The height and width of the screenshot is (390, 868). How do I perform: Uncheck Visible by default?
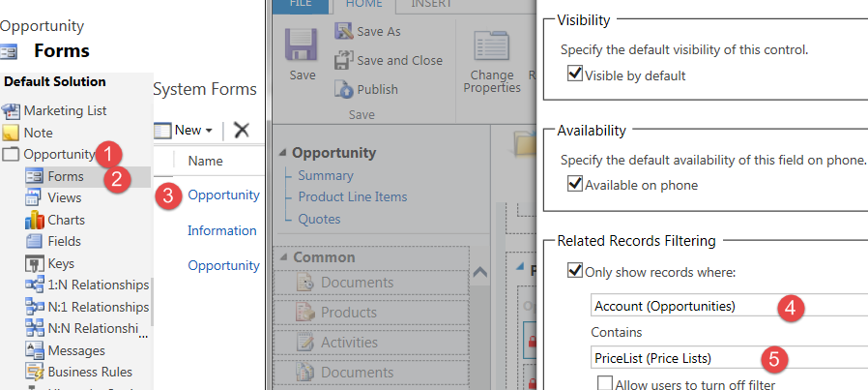click(x=575, y=75)
